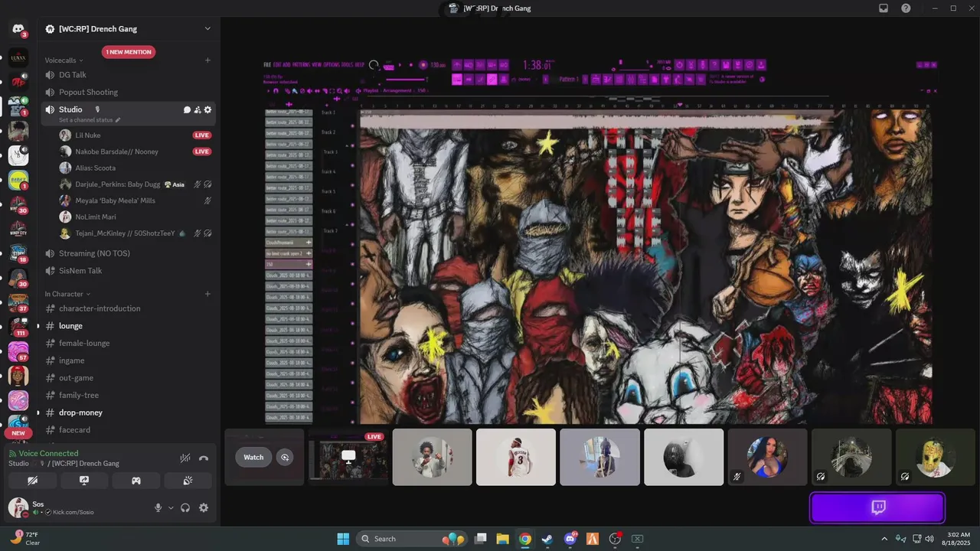Viewport: 980px width, 551px height.
Task: Open weather widget showing 72°F
Action: pyautogui.click(x=24, y=539)
